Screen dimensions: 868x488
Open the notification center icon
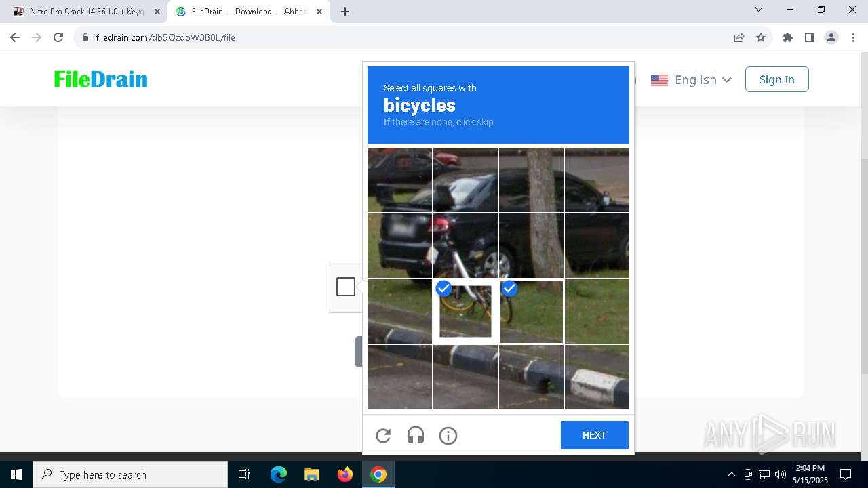[x=846, y=474]
